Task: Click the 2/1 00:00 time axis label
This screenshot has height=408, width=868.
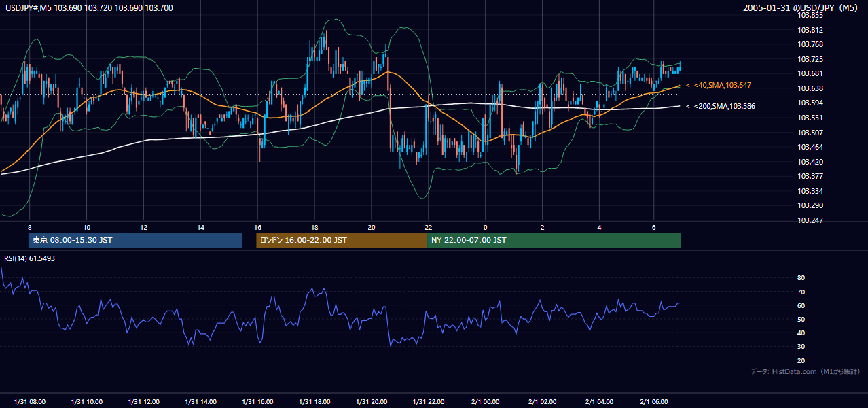Action: coord(486,401)
